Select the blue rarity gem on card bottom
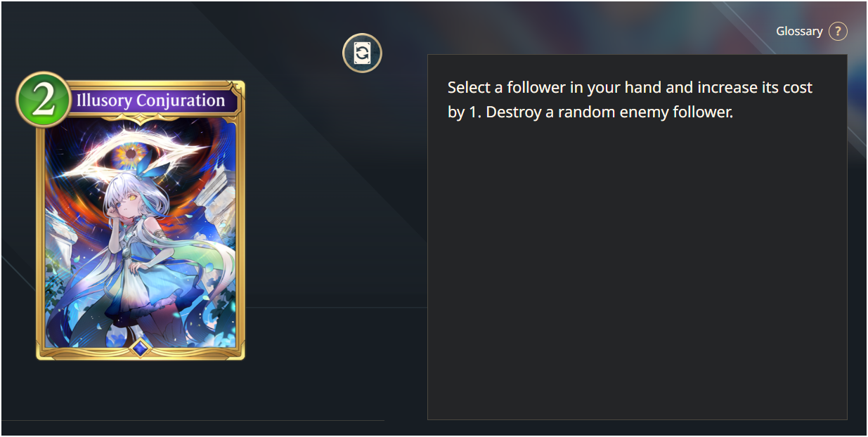 point(141,347)
